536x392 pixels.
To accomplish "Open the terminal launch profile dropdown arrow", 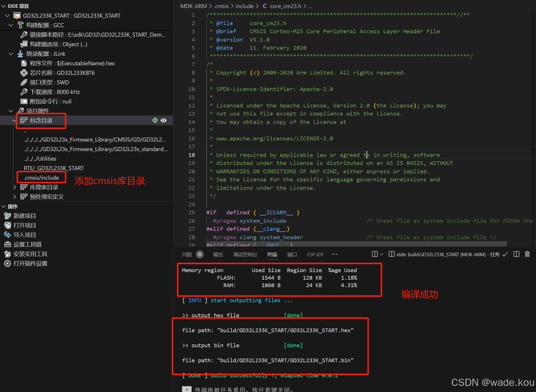I will (381, 254).
